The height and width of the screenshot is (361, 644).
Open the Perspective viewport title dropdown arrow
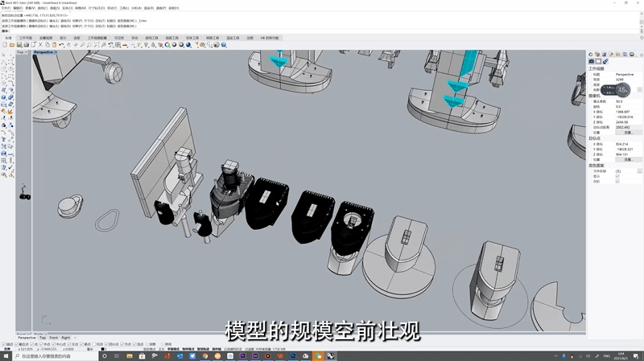(x=54, y=52)
